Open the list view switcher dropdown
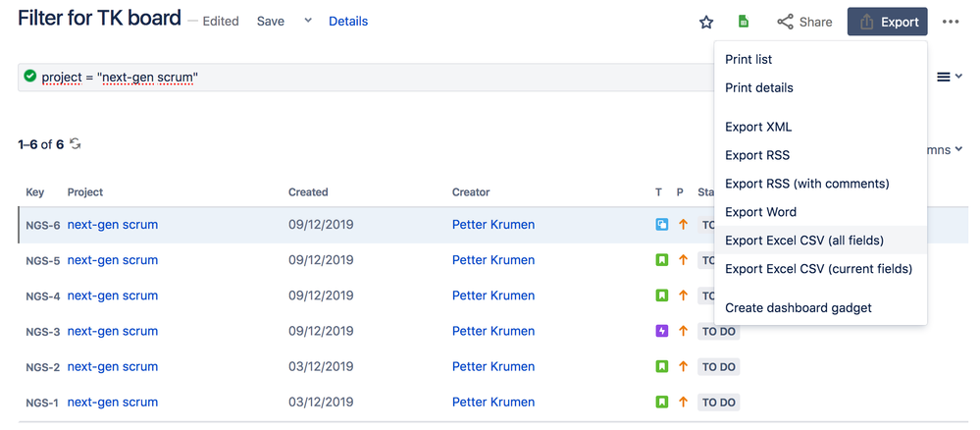The image size is (980, 430). (949, 77)
